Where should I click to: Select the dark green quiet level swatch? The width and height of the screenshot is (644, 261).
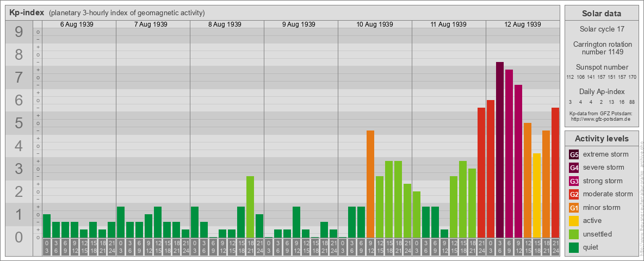[574, 247]
